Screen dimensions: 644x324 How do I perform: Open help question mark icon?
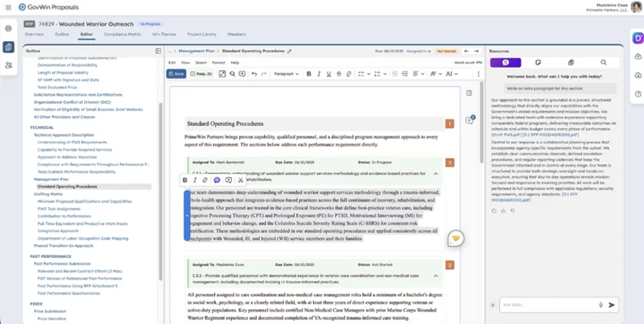click(x=638, y=93)
